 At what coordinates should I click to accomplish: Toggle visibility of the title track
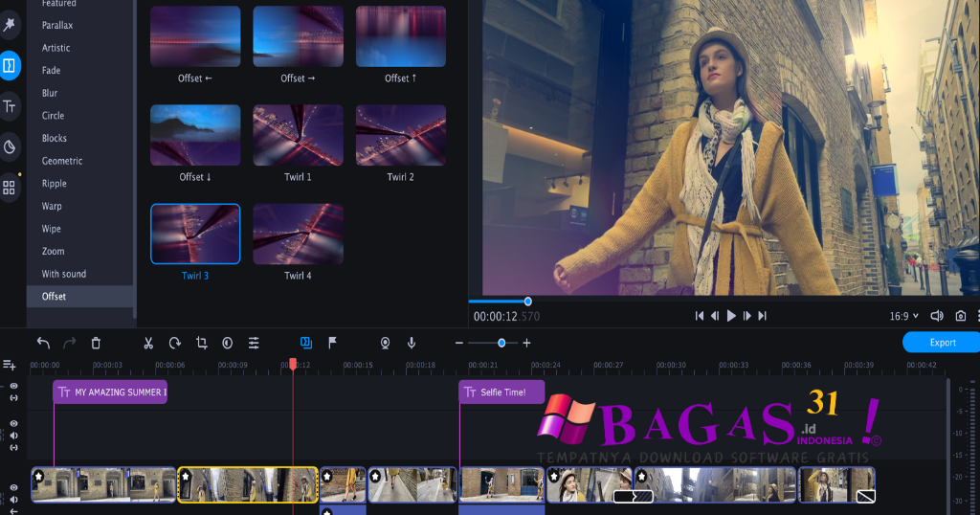coord(13,387)
